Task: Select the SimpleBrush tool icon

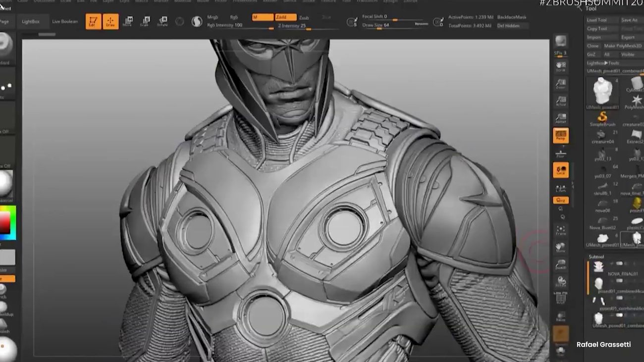Action: [602, 119]
